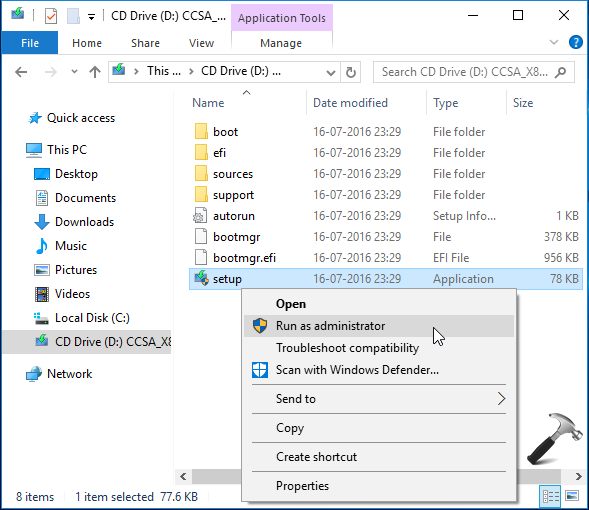Screen dimensions: 589x510
Task: Click the Windows Defender shield icon
Action: click(x=260, y=370)
